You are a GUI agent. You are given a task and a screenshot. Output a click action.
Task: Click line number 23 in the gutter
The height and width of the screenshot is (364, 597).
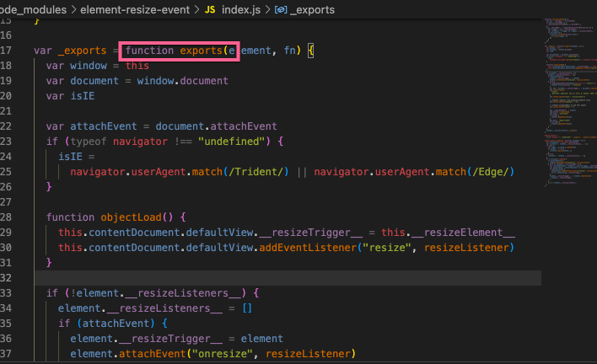click(6, 141)
